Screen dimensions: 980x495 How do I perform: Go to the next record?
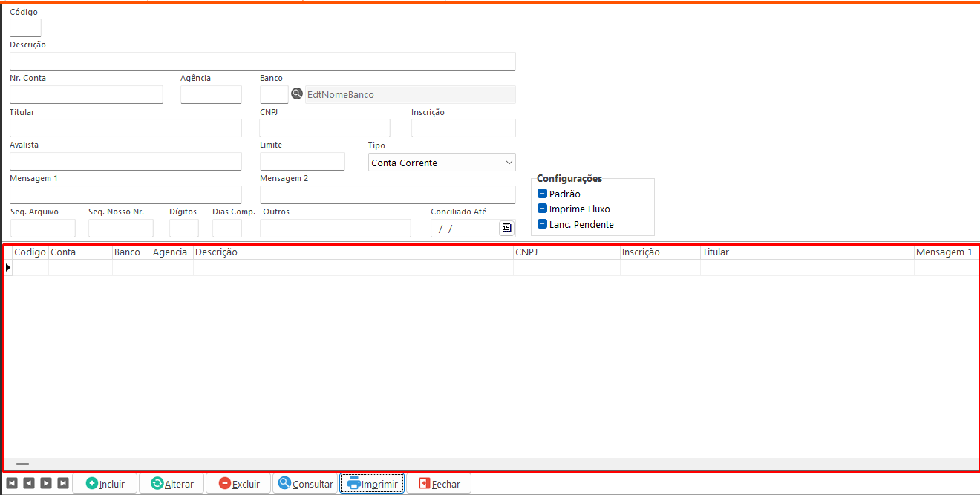pos(46,483)
